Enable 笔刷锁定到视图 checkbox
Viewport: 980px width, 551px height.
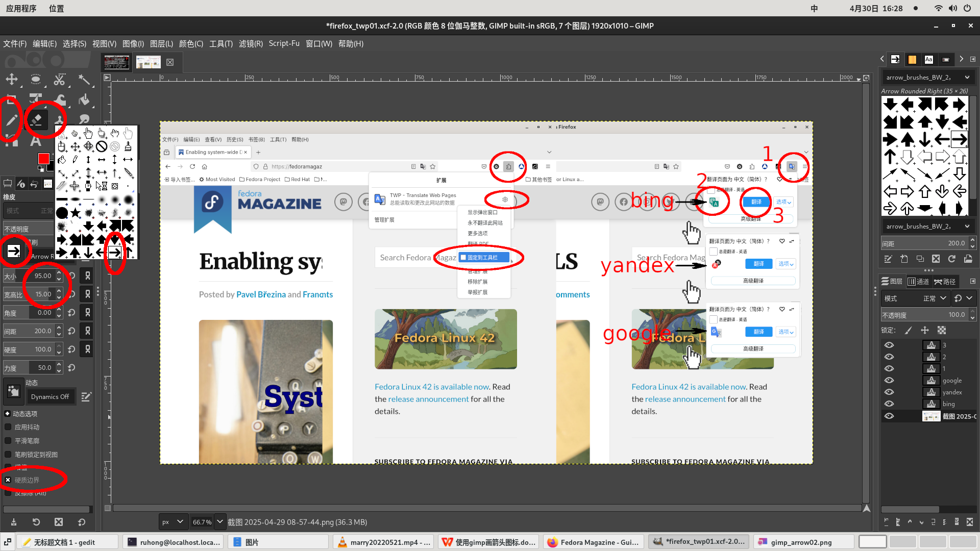[8, 455]
